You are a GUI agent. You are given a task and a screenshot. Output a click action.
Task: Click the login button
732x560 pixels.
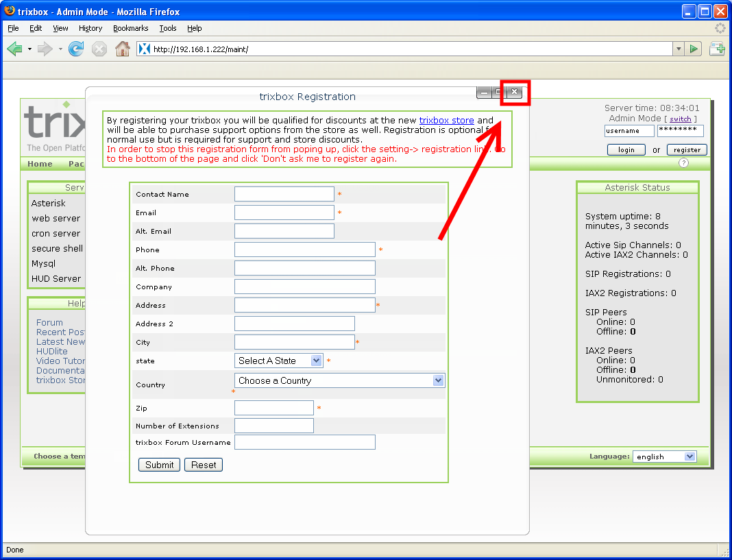626,150
